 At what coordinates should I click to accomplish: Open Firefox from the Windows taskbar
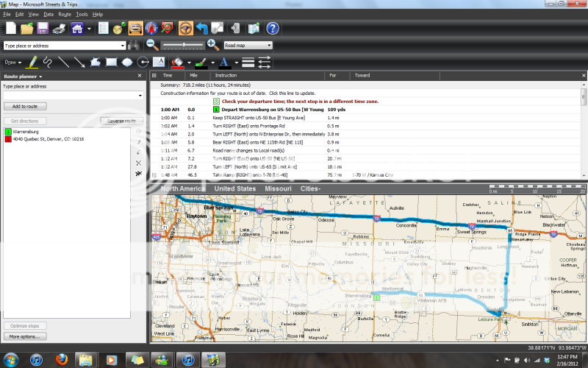(x=62, y=360)
